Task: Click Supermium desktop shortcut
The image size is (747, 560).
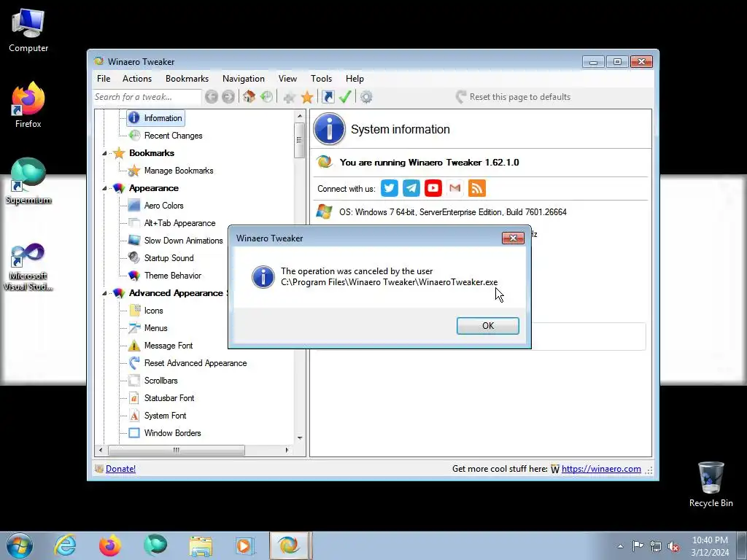Action: (28, 181)
